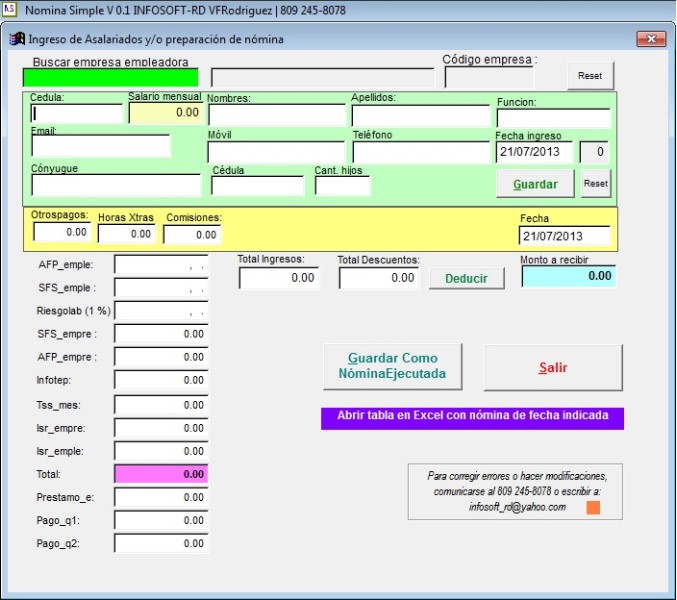Screen dimensions: 677x600
Task: Select the Salario mensual field
Action: tap(165, 113)
